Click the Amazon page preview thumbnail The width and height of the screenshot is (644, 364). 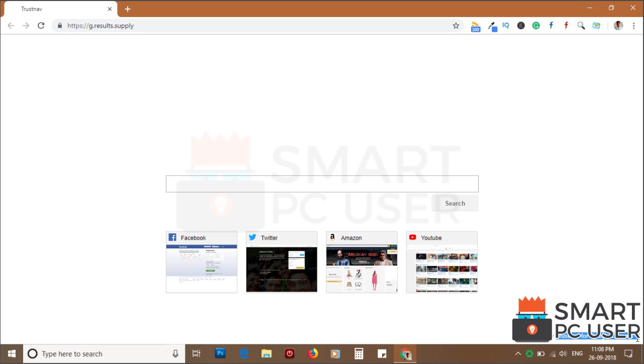[x=361, y=268]
